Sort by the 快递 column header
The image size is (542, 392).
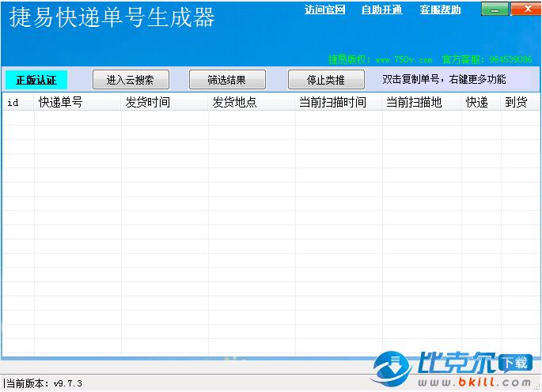[x=481, y=102]
